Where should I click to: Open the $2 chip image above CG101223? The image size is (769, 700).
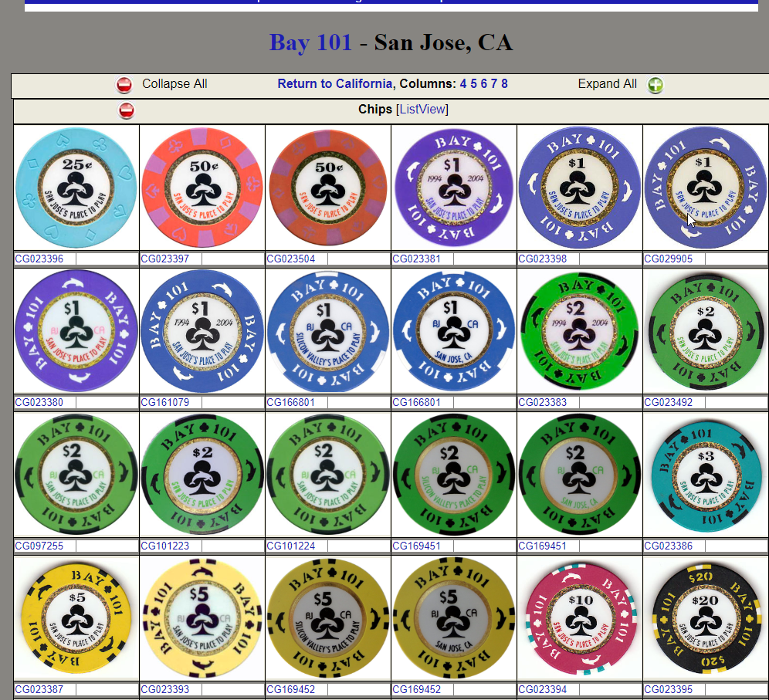202,475
